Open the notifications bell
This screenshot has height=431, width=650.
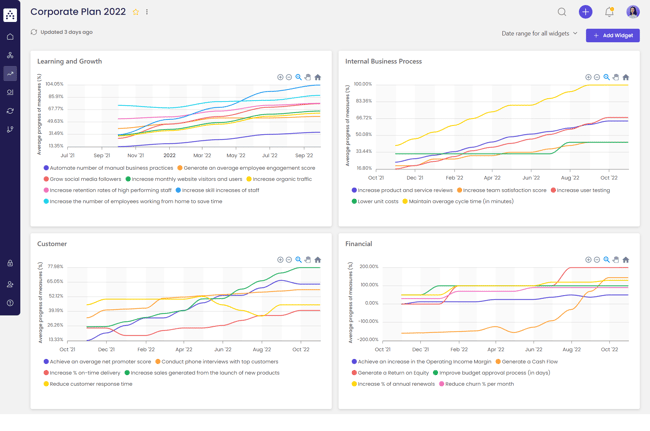click(x=609, y=12)
